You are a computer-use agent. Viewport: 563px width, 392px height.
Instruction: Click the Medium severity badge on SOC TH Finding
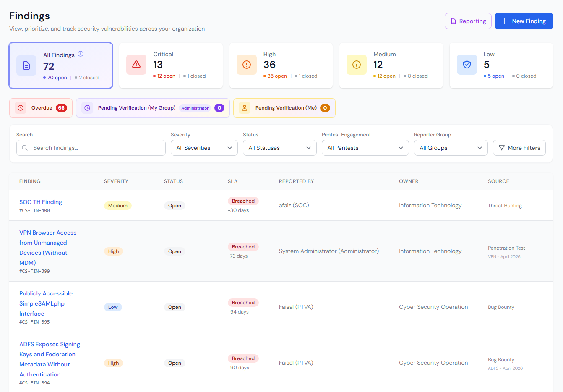pos(118,206)
